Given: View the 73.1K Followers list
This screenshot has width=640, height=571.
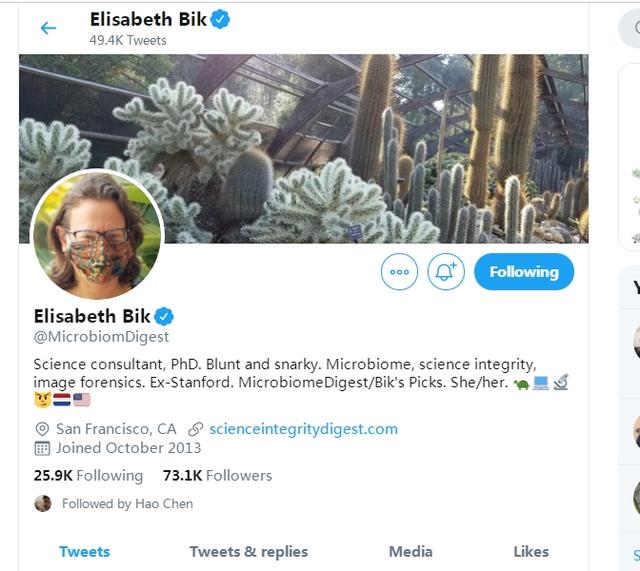Looking at the screenshot, I should point(217,475).
